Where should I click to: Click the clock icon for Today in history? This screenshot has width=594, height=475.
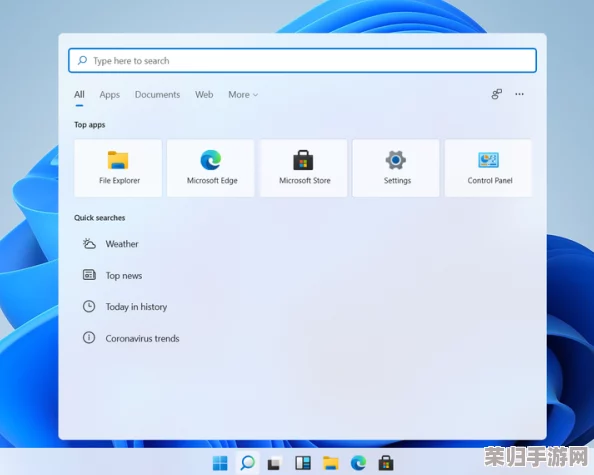(x=89, y=306)
